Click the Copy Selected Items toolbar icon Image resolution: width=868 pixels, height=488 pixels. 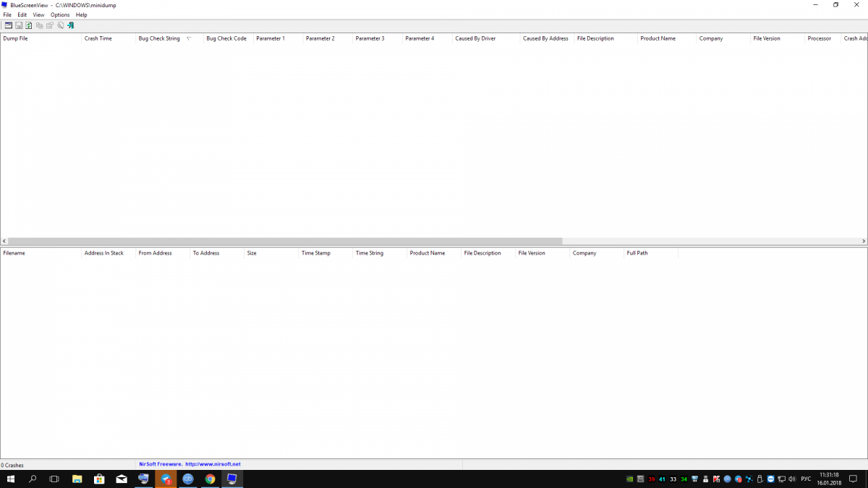tap(40, 25)
